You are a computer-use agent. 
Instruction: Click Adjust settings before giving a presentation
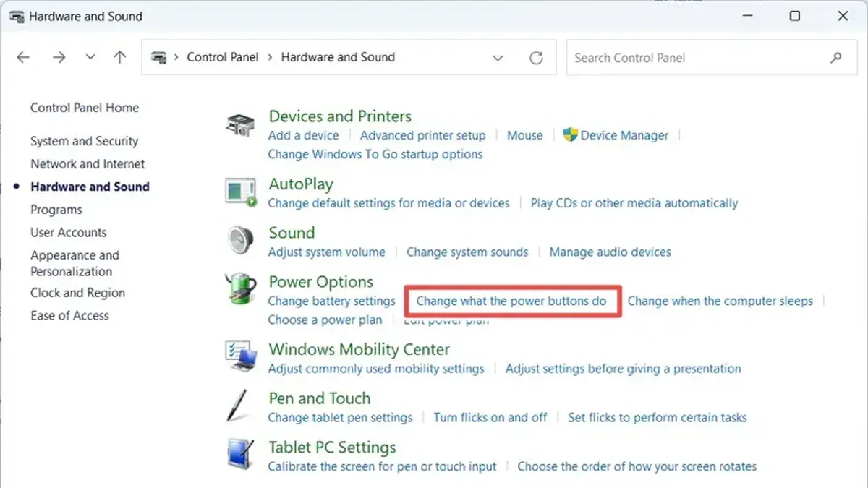coord(624,369)
